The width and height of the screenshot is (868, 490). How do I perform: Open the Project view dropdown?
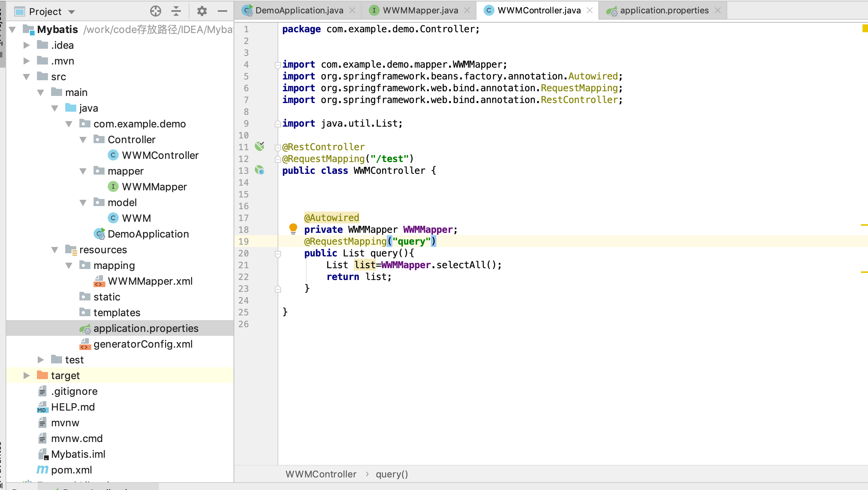pyautogui.click(x=72, y=12)
